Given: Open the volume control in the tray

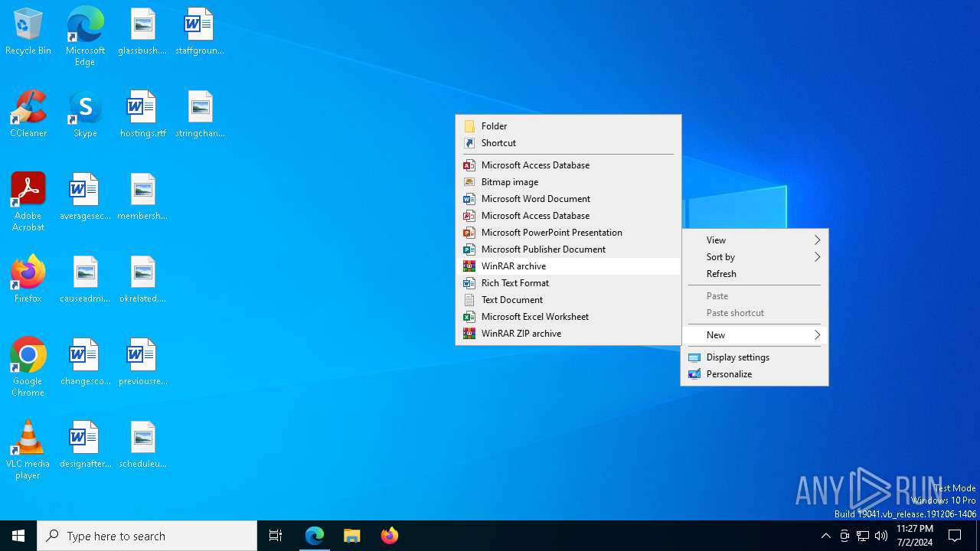Looking at the screenshot, I should pyautogui.click(x=881, y=536).
